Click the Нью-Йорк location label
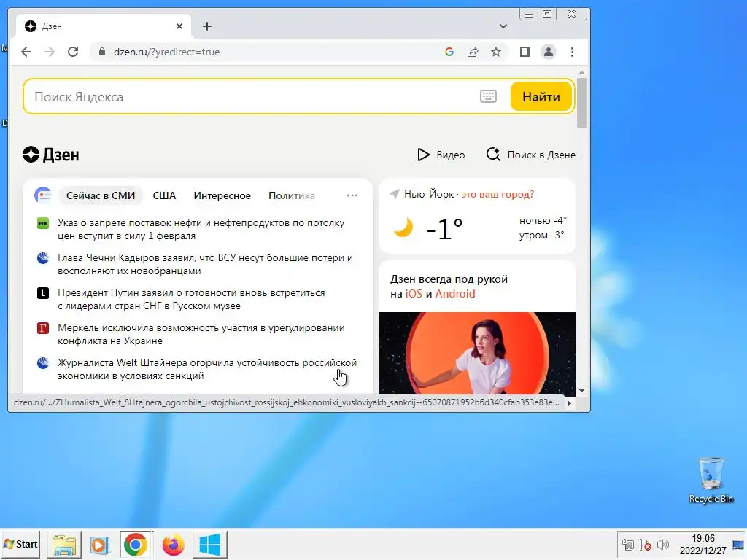This screenshot has height=560, width=747. pyautogui.click(x=429, y=194)
